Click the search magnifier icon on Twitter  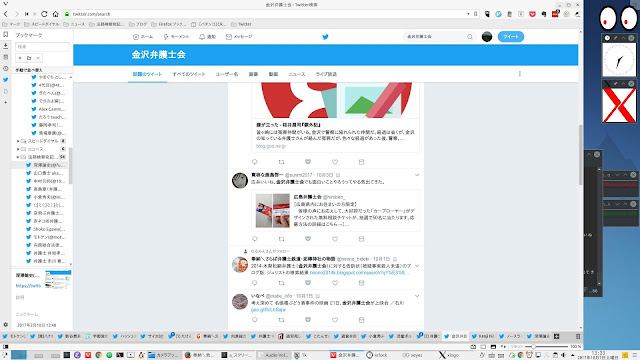[x=470, y=37]
